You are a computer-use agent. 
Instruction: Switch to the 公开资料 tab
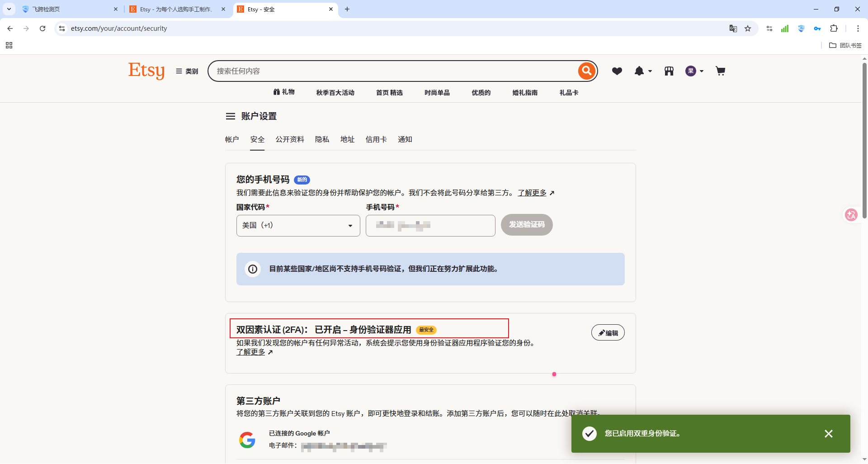click(290, 139)
